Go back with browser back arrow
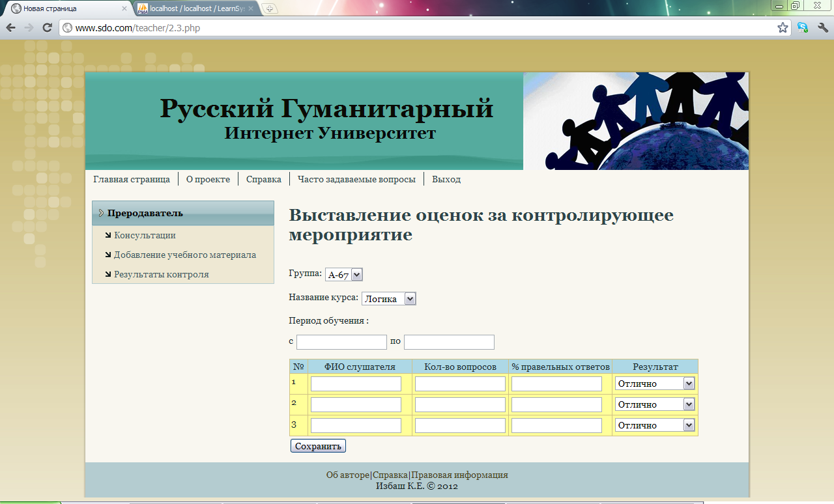Viewport: 834px width, 504px height. [x=11, y=27]
